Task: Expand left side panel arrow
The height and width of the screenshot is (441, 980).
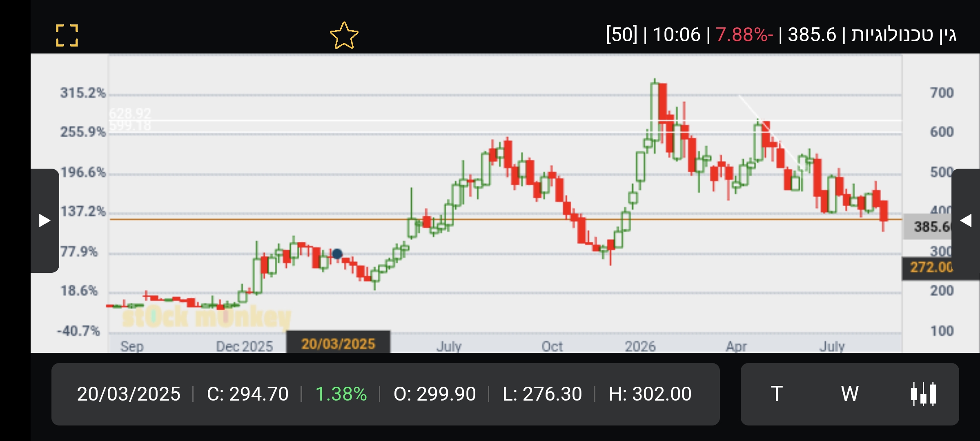Action: pyautogui.click(x=45, y=220)
